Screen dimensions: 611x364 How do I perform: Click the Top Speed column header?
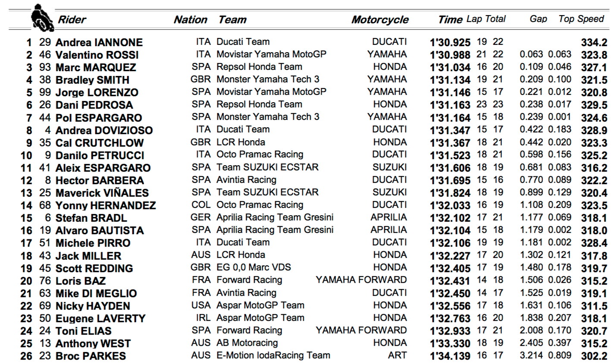[x=581, y=19]
